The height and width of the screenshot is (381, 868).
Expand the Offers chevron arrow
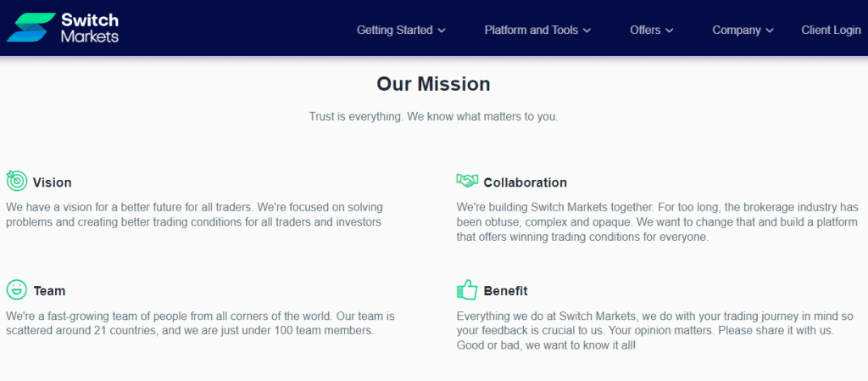[x=670, y=31]
